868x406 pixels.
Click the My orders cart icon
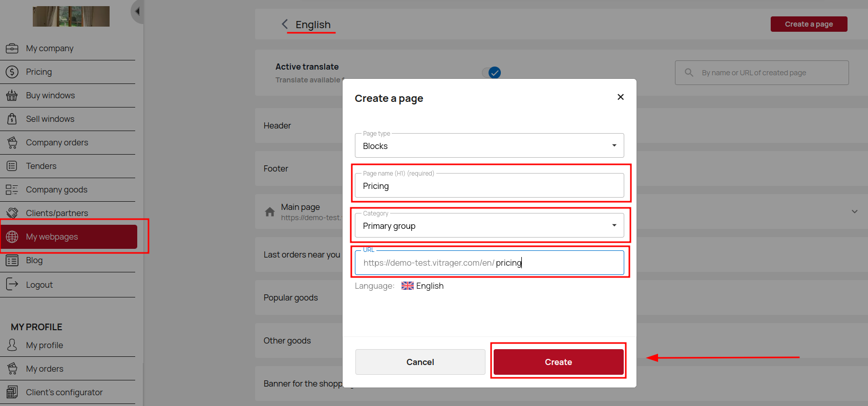click(12, 369)
